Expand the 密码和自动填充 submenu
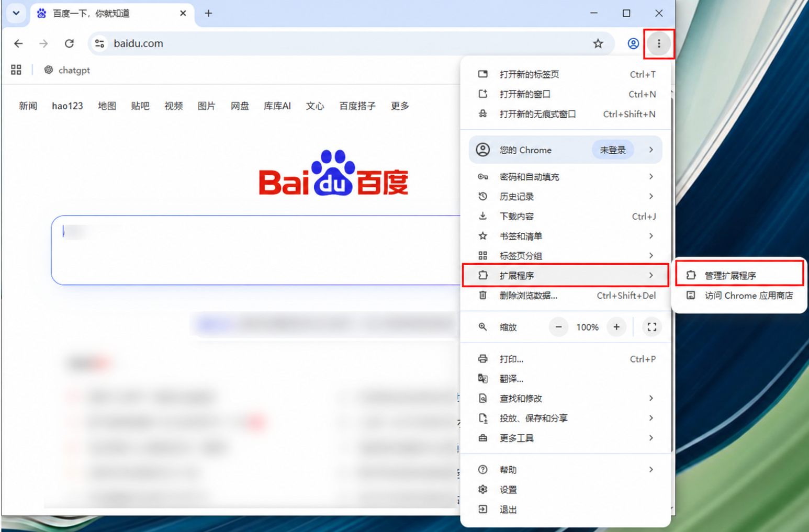The width and height of the screenshot is (809, 532). 566,177
